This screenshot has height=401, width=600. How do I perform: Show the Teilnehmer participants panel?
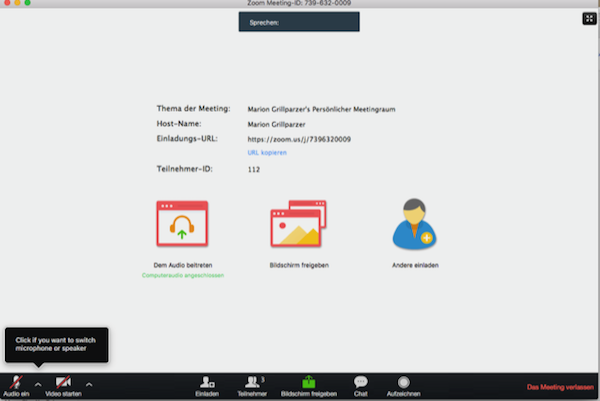click(252, 386)
